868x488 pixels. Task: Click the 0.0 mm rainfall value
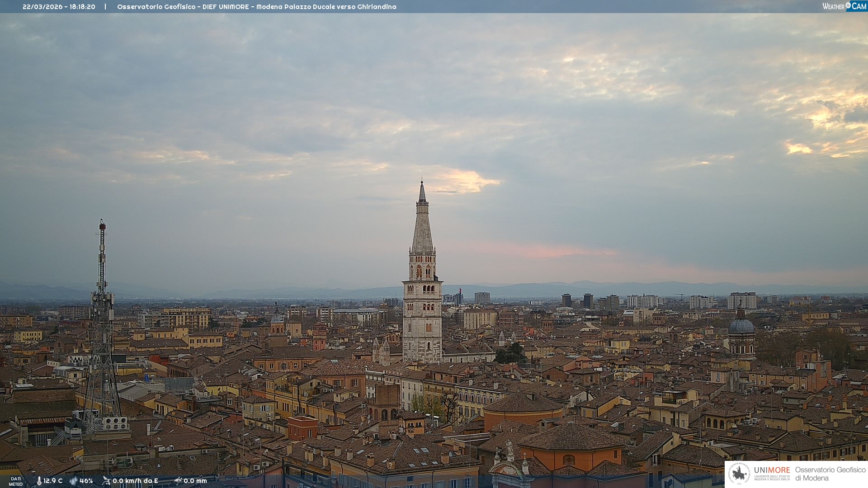coord(195,481)
